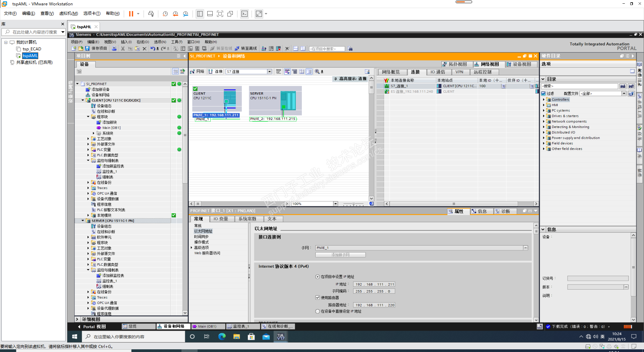Split the editor space horizontally

[296, 49]
